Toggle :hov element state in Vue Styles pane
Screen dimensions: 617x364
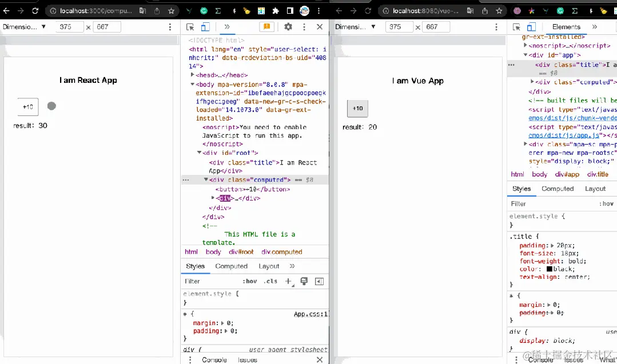pyautogui.click(x=606, y=203)
